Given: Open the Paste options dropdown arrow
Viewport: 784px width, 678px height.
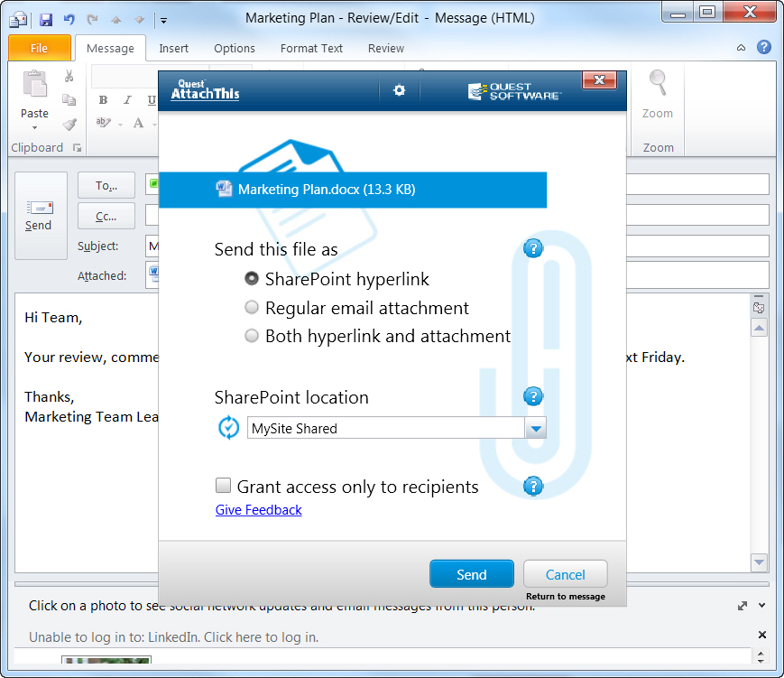Looking at the screenshot, I should click(34, 127).
